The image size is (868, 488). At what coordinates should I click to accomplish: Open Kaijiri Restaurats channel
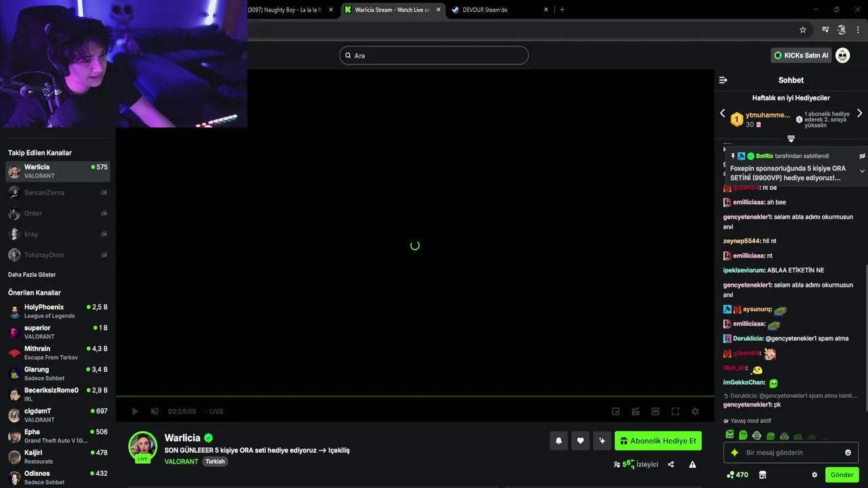(x=58, y=457)
